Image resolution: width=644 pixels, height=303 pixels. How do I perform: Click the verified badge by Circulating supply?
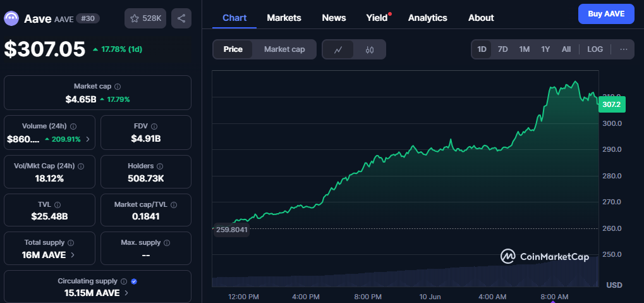tap(134, 281)
